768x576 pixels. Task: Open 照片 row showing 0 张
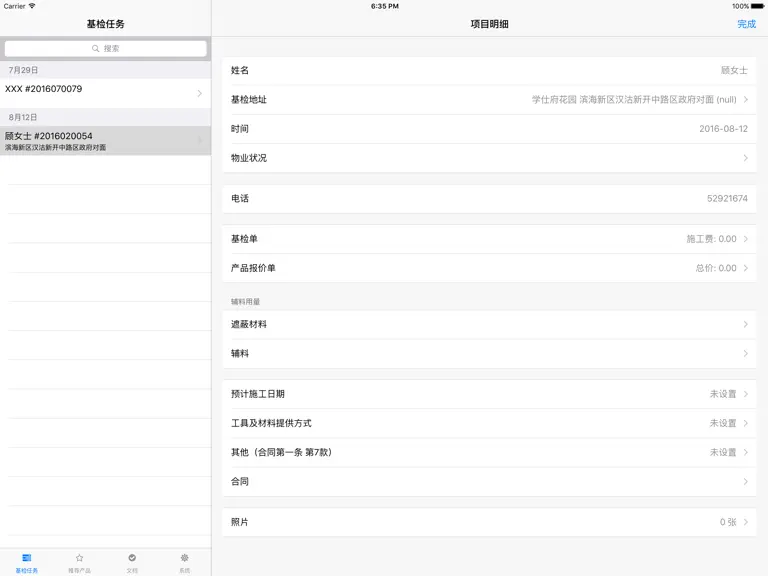tap(489, 522)
